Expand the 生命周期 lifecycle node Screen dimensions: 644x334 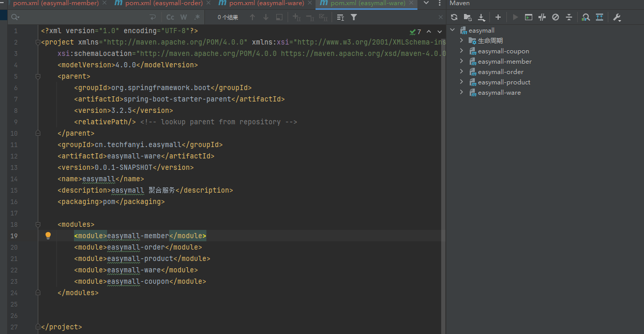pyautogui.click(x=461, y=40)
